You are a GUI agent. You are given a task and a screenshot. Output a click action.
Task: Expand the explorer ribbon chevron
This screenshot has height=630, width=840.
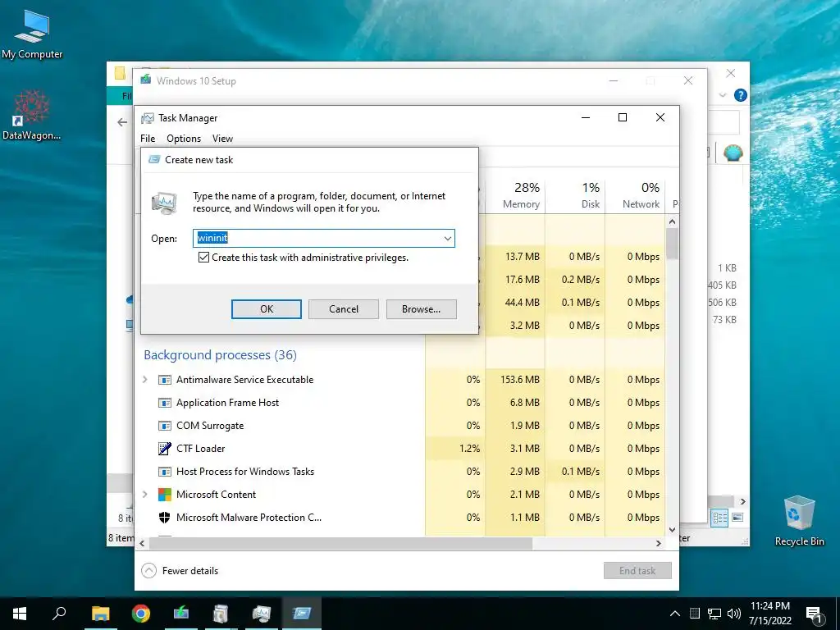(722, 95)
